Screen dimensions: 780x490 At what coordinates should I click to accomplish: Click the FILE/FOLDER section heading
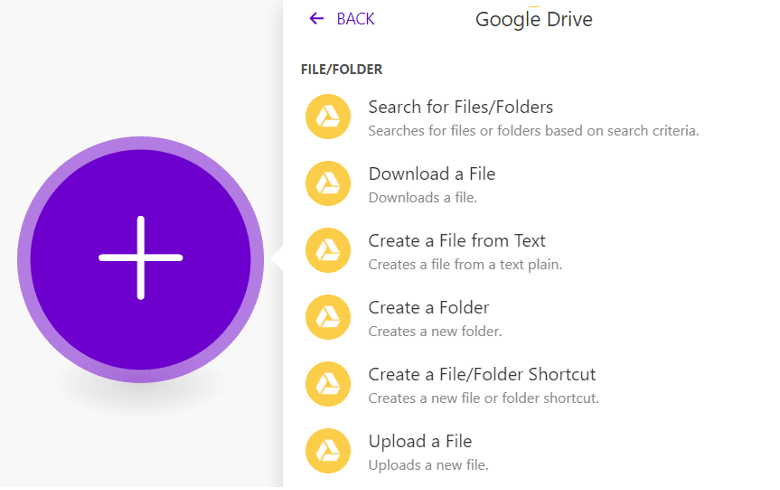(342, 70)
